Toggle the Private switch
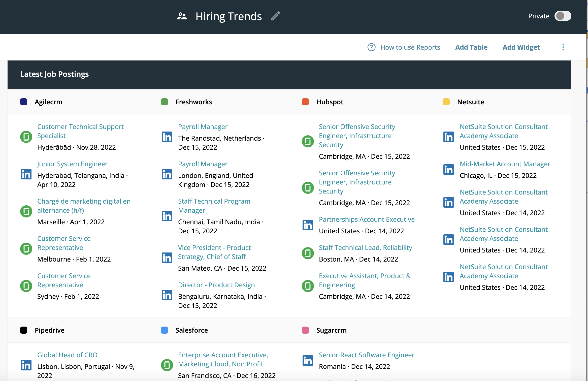 point(563,16)
